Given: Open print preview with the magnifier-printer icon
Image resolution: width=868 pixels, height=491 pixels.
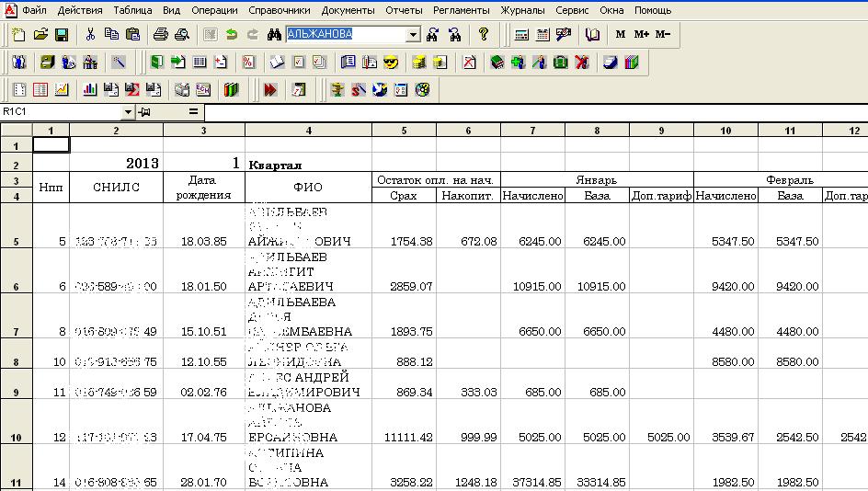Looking at the screenshot, I should [181, 34].
